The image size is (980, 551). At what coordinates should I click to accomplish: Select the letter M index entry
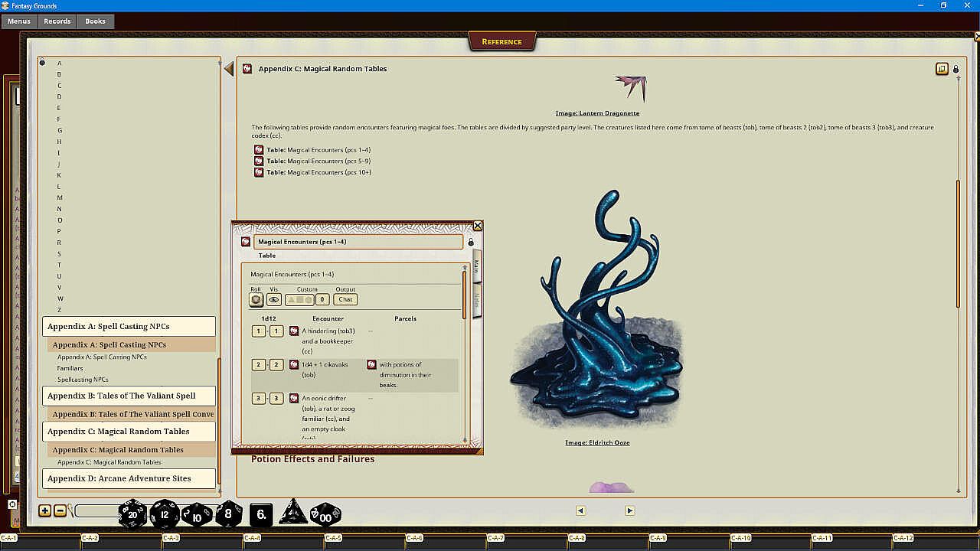click(60, 198)
